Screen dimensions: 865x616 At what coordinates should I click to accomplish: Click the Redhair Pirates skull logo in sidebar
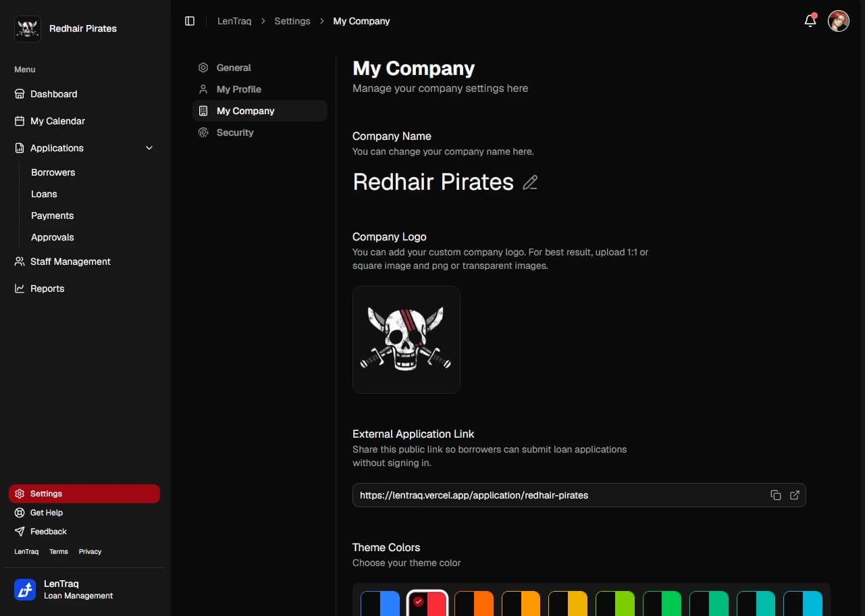[x=28, y=28]
